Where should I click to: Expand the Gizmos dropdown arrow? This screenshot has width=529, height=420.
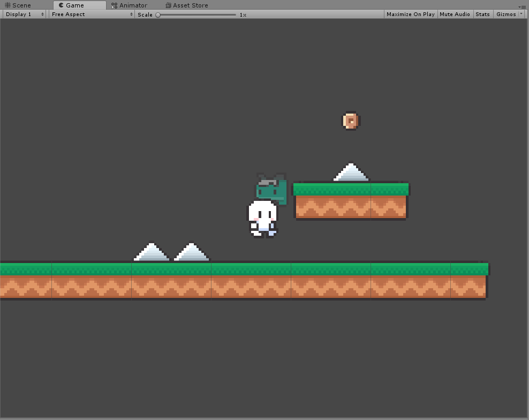coord(522,14)
